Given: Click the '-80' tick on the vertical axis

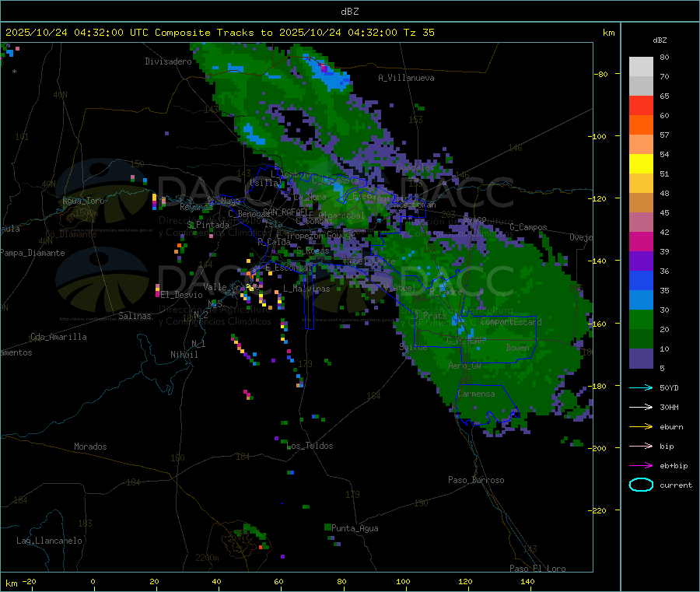Looking at the screenshot, I should click(x=601, y=74).
